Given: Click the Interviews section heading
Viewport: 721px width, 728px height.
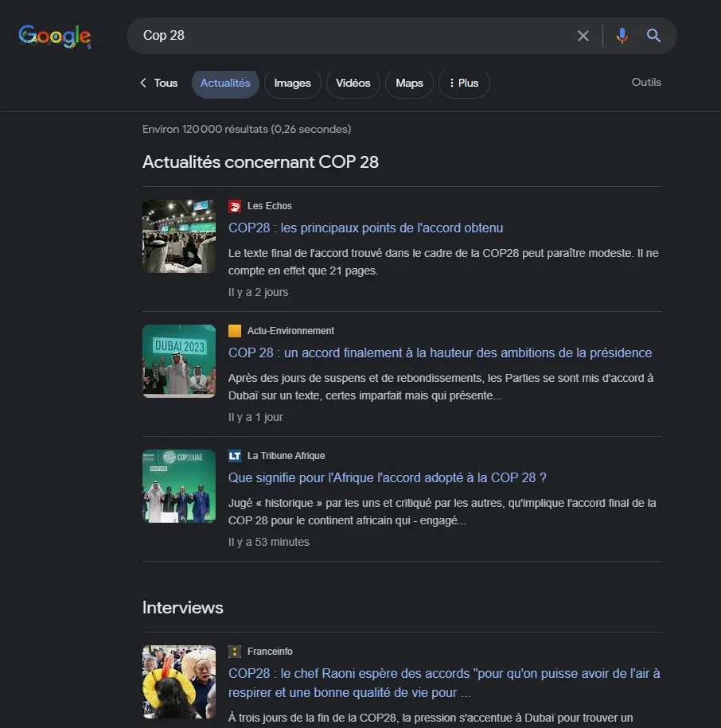Looking at the screenshot, I should tap(183, 608).
